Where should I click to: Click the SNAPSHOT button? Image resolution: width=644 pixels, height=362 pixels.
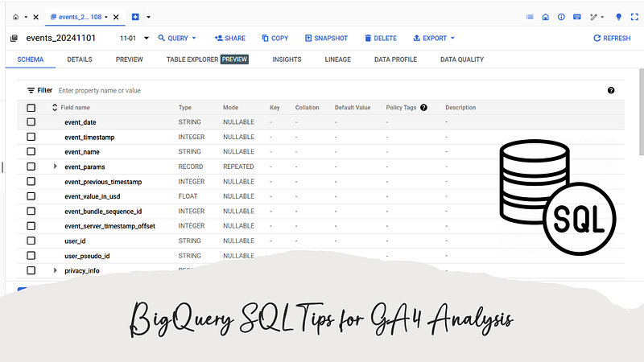(327, 38)
